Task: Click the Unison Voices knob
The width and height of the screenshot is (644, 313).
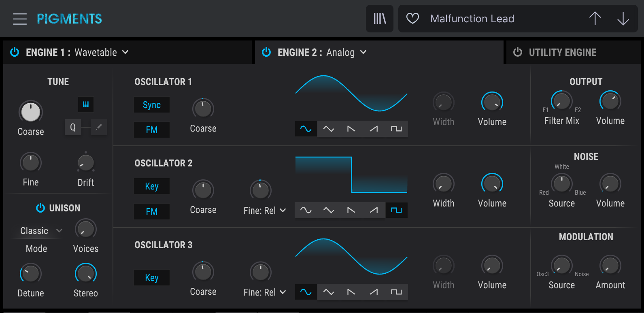Action: (x=86, y=229)
